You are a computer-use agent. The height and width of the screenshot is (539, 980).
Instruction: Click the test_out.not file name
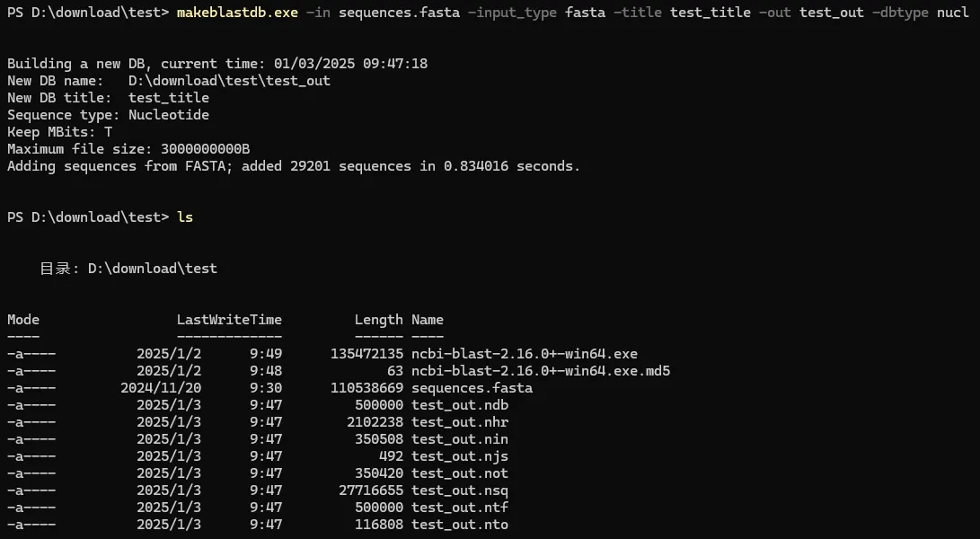pyautogui.click(x=459, y=473)
